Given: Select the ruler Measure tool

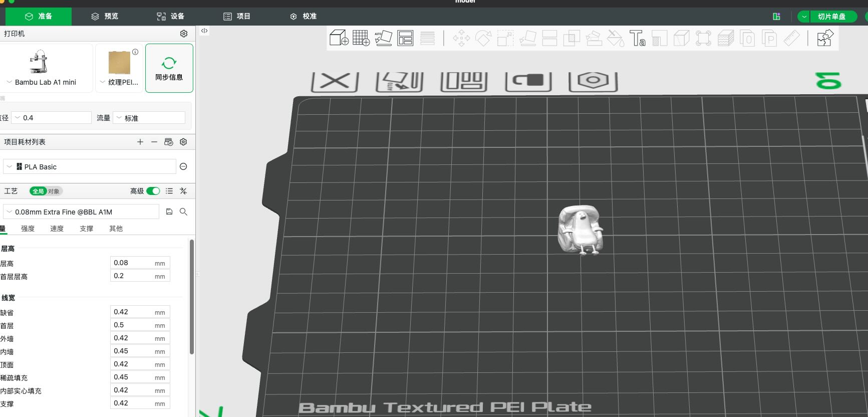Looking at the screenshot, I should 791,38.
